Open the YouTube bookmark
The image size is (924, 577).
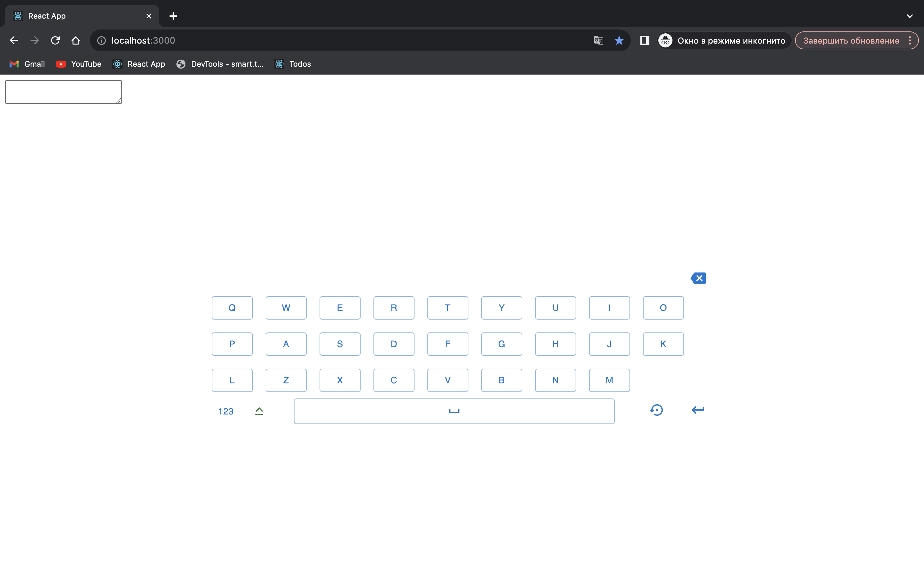pyautogui.click(x=79, y=64)
